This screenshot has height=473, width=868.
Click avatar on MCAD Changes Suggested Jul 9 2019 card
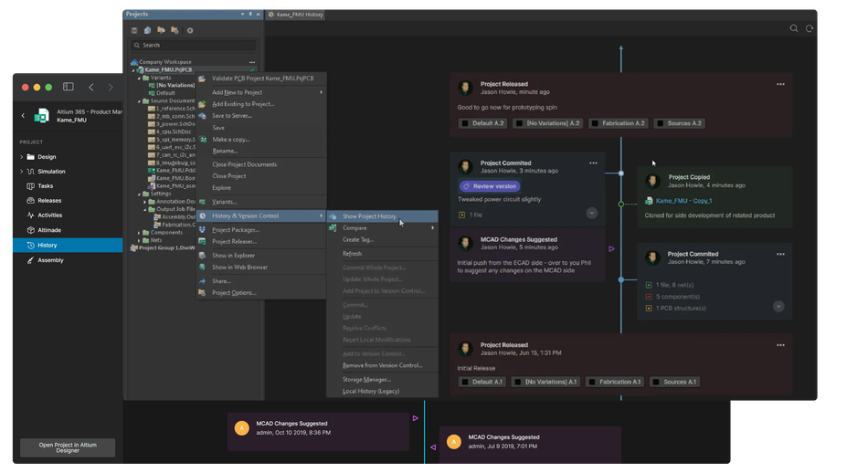coord(454,441)
